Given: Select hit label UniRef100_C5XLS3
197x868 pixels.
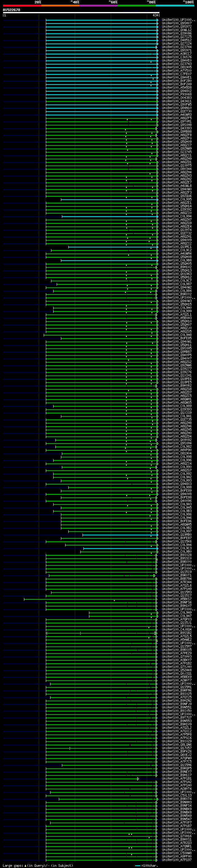Looking at the screenshot, I should click(177, 796).
